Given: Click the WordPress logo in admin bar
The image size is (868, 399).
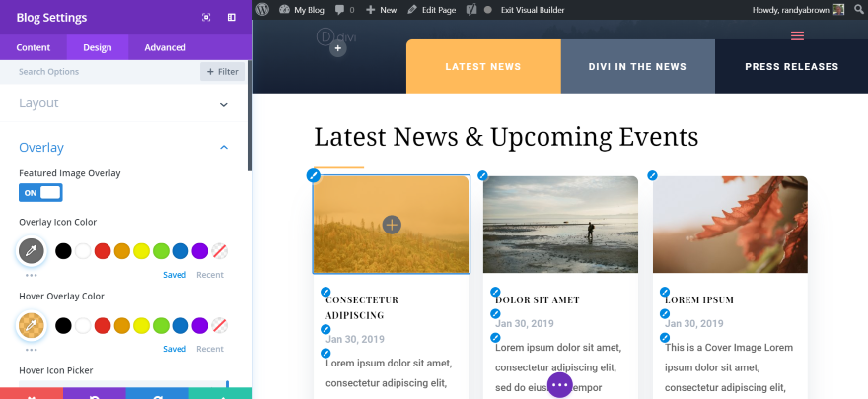Looking at the screenshot, I should [x=262, y=10].
